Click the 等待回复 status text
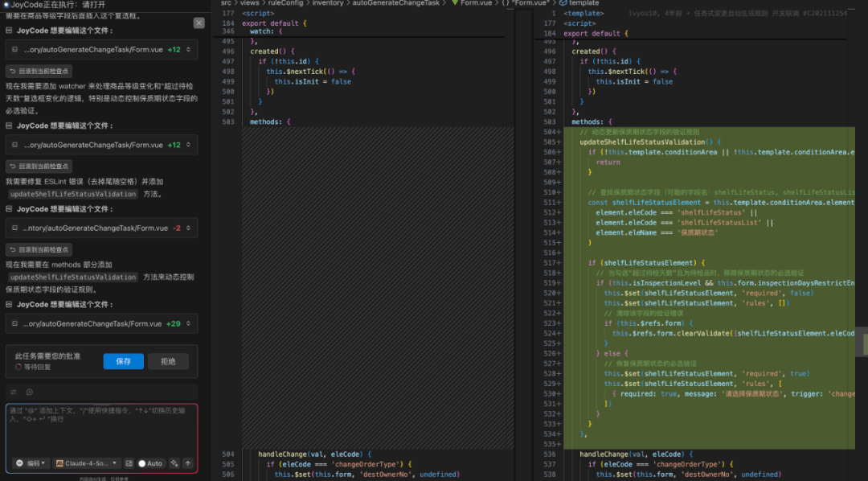868x481 pixels. click(x=37, y=367)
